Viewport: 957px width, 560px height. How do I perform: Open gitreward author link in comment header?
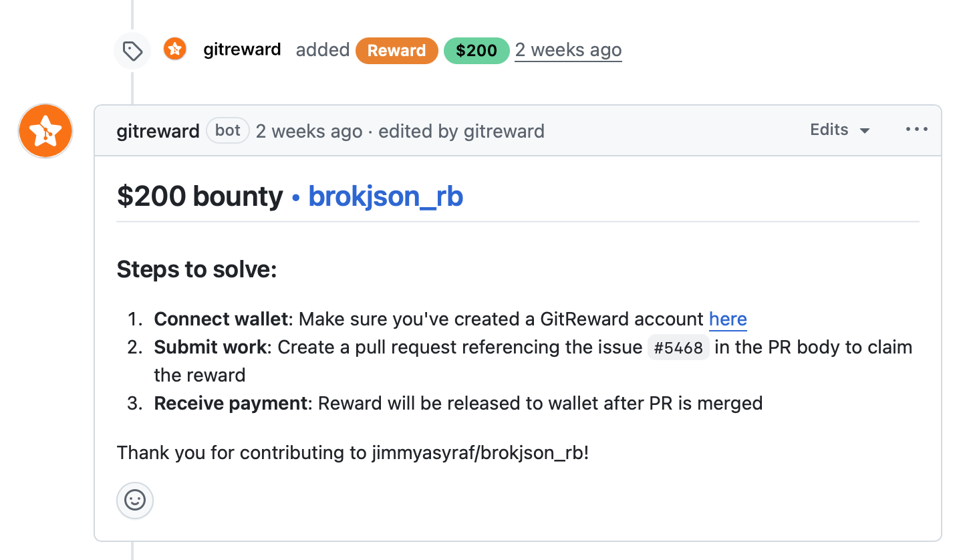158,131
